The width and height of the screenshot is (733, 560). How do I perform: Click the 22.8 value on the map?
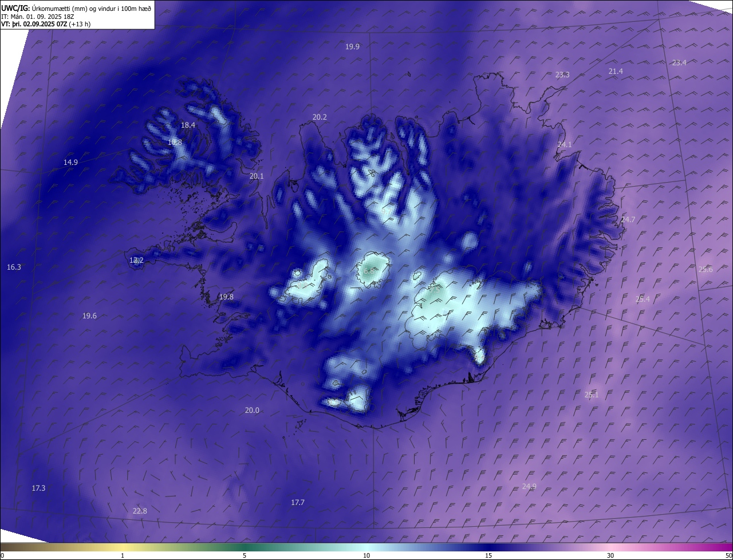[x=140, y=511]
